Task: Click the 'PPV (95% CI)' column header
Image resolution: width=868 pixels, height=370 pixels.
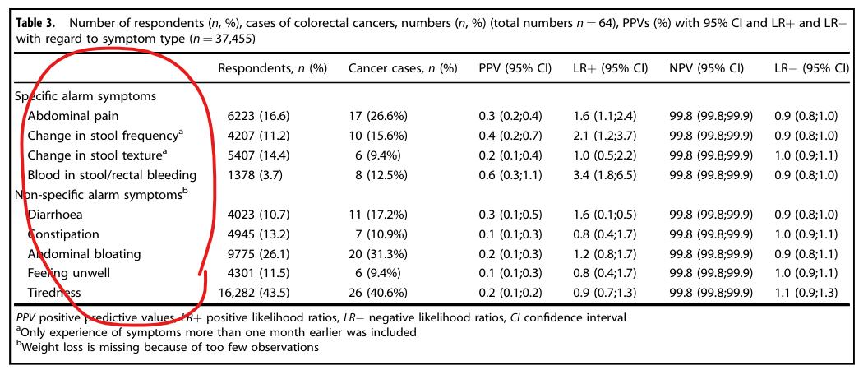Action: [515, 69]
